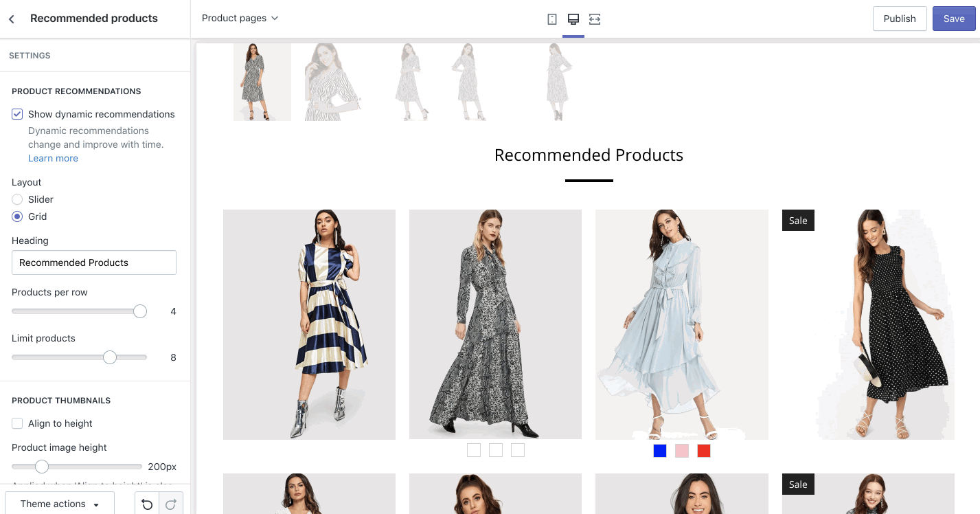Save the theme changes

point(953,19)
